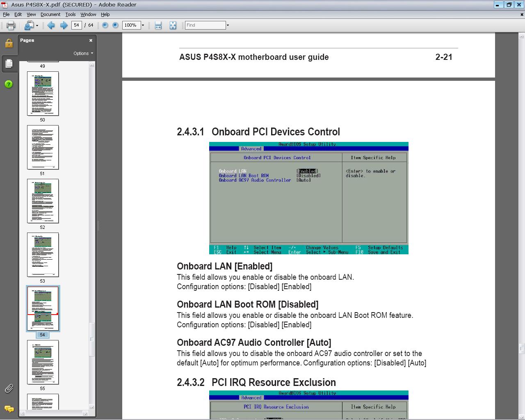The height and width of the screenshot is (420, 525).
Task: Click the Pages panel scroll up arrow
Action: (x=92, y=64)
